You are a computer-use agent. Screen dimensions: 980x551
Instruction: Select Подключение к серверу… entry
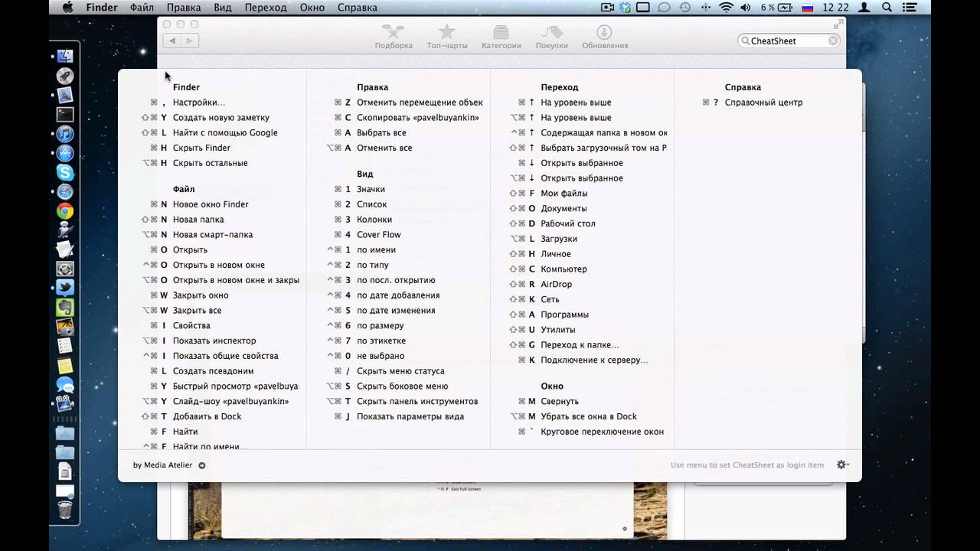point(594,360)
